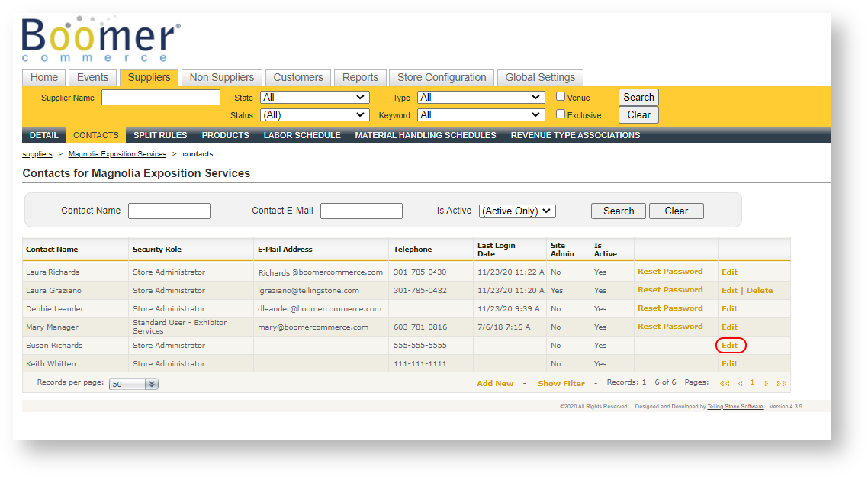Screen dimensions: 868x477
Task: Click the Boomer Commerce logo
Action: click(x=101, y=38)
